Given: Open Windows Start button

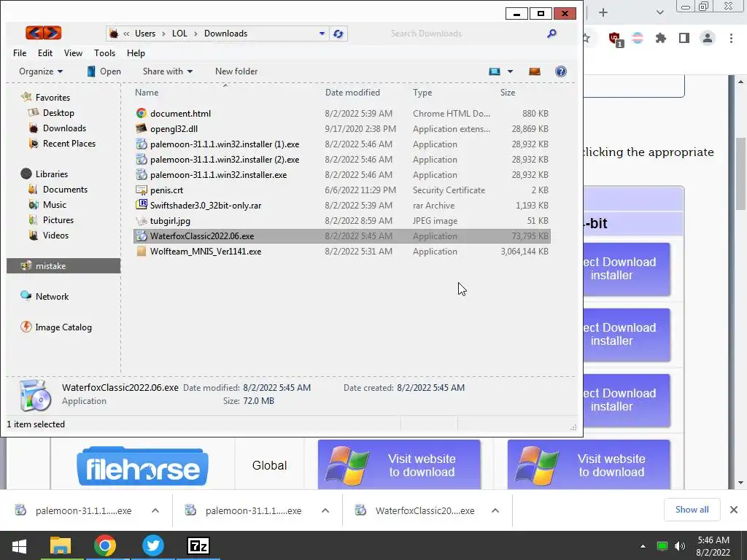Looking at the screenshot, I should pyautogui.click(x=19, y=545).
